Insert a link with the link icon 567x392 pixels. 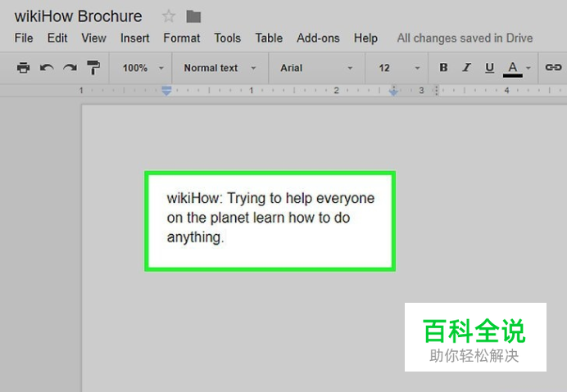(x=553, y=68)
